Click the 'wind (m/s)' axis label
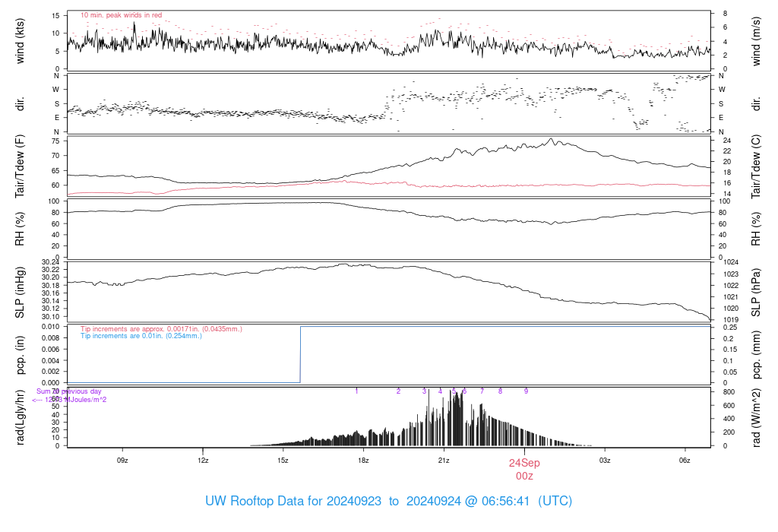 click(x=756, y=41)
